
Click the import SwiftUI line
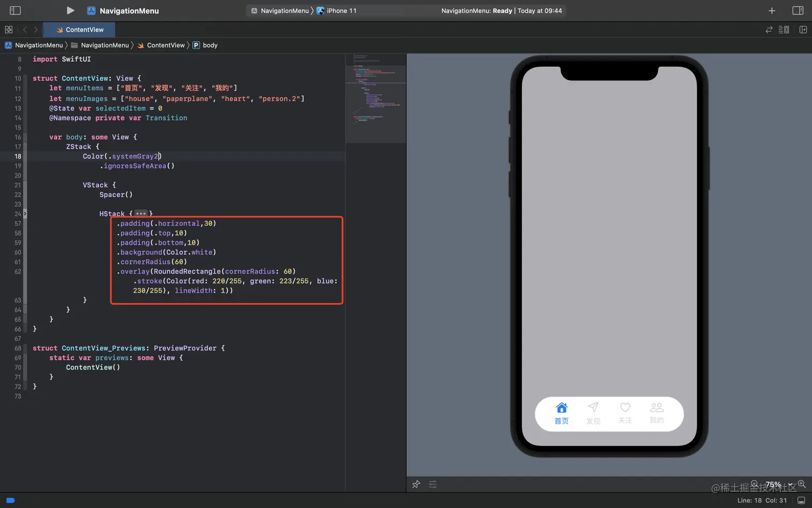coord(62,59)
